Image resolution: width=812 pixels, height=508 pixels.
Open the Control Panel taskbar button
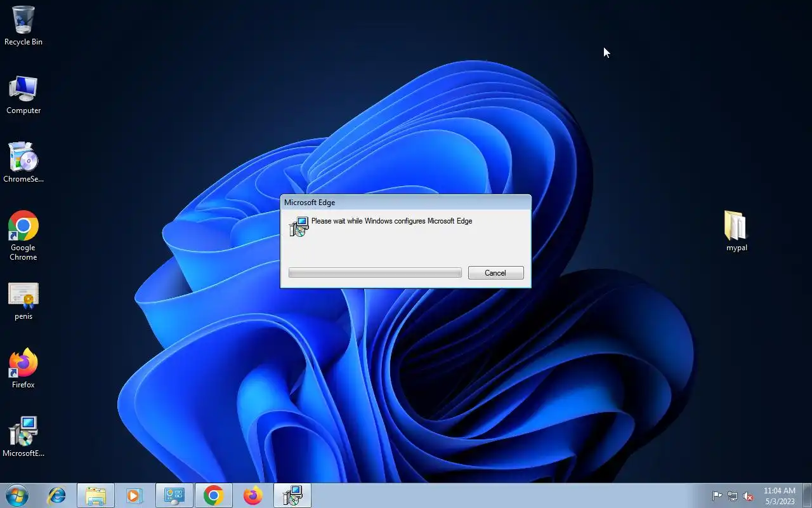coord(174,495)
